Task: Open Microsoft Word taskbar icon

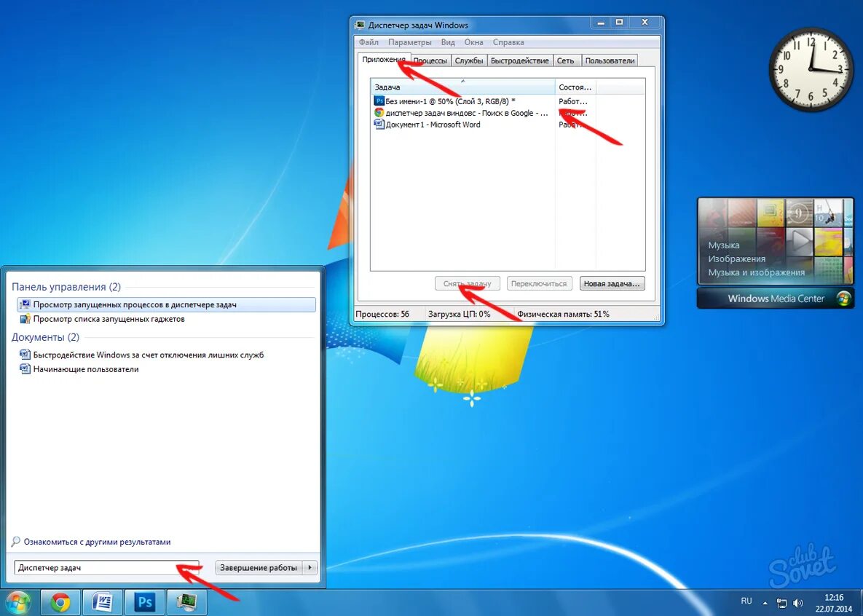Action: click(x=103, y=603)
